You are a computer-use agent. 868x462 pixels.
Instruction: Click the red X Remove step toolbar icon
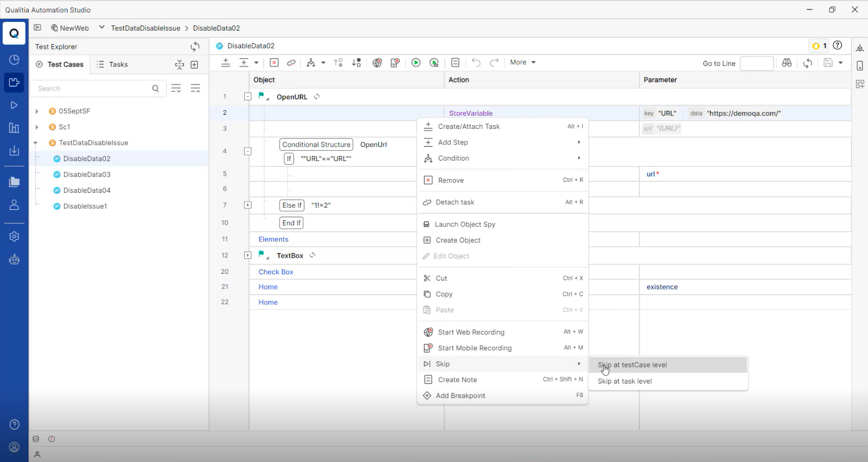(274, 63)
